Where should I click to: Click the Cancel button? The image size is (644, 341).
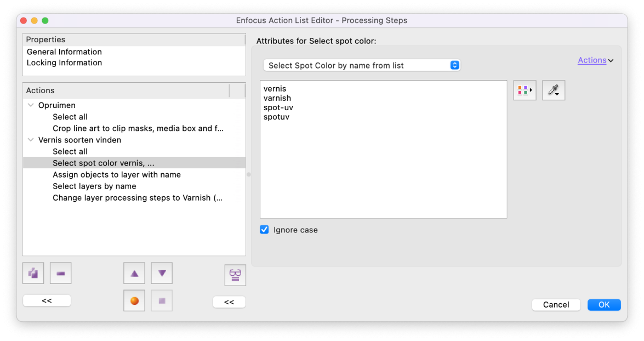pyautogui.click(x=556, y=304)
